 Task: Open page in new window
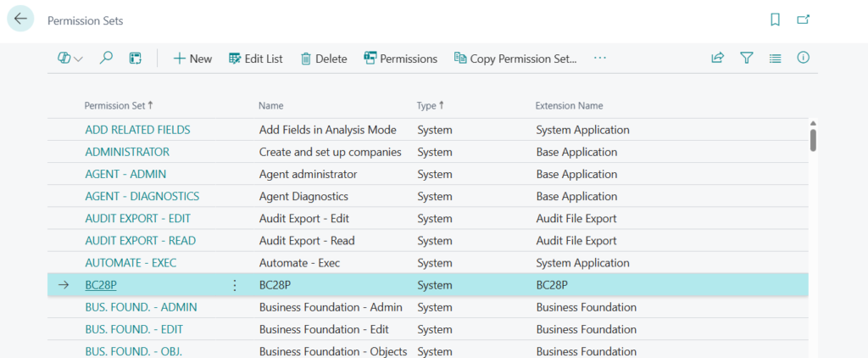pos(803,20)
